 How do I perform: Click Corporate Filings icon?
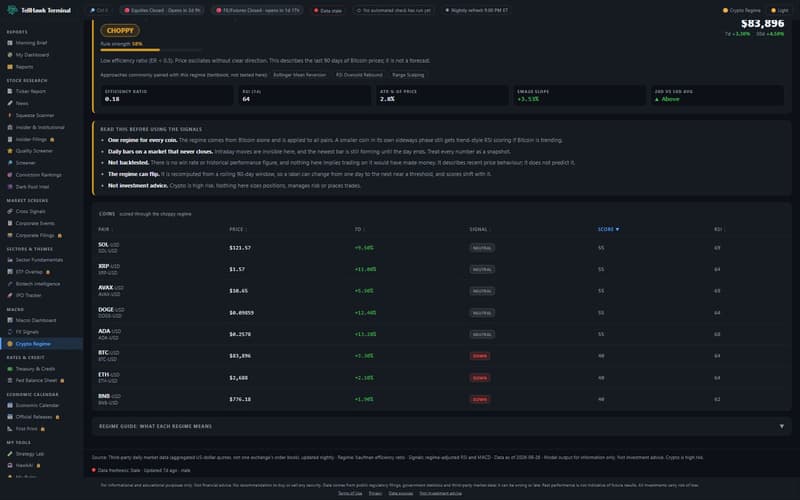tap(10, 235)
